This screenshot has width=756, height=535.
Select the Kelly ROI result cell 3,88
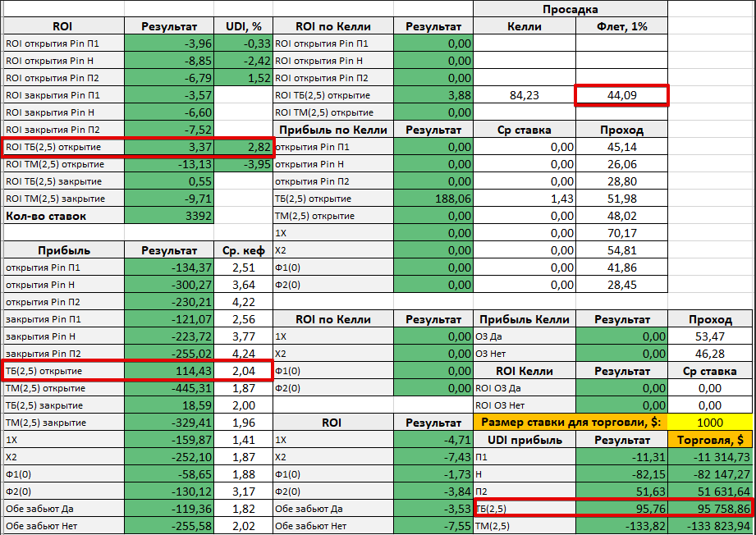click(x=433, y=95)
